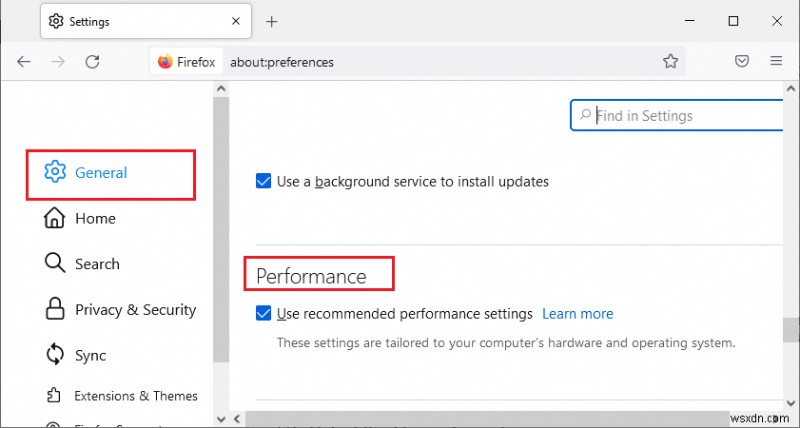
Task: Click the Firefox logo in the address bar
Action: (x=166, y=62)
